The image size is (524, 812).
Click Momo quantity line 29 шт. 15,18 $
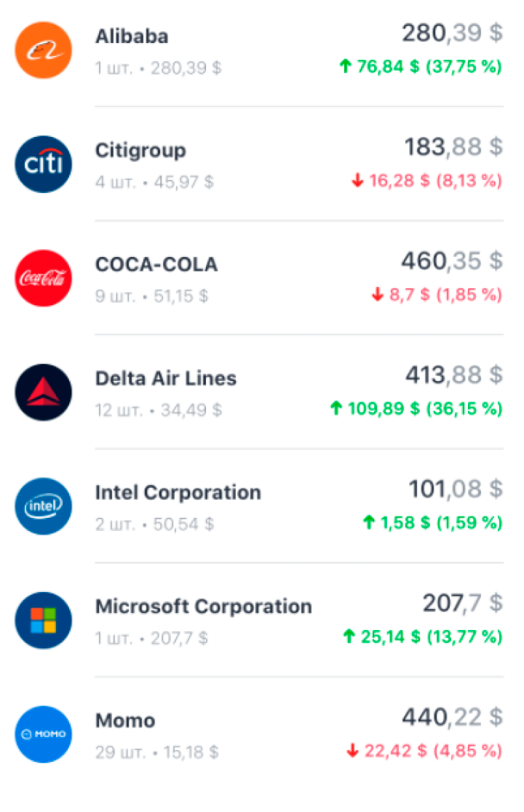156,752
